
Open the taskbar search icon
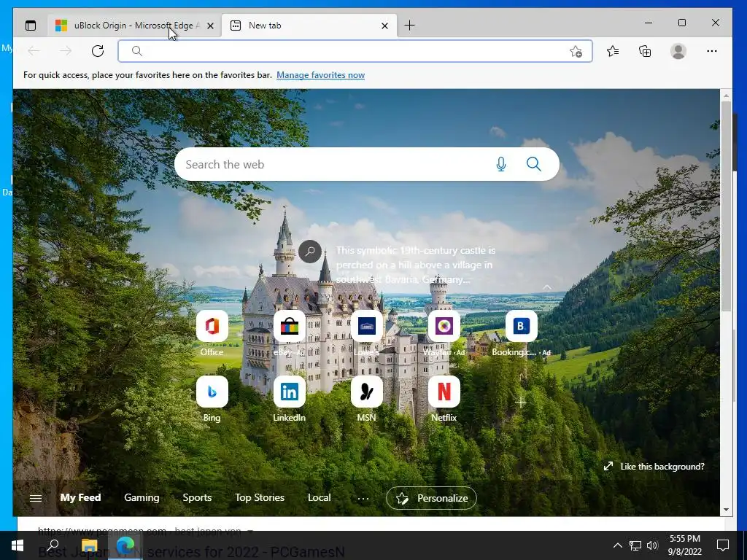click(53, 545)
